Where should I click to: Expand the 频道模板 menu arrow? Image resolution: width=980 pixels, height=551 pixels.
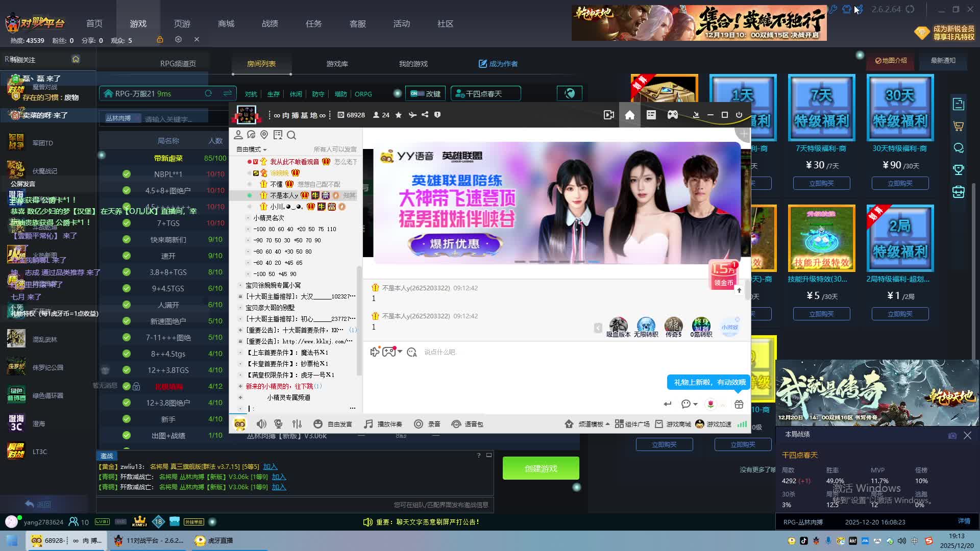(x=607, y=424)
